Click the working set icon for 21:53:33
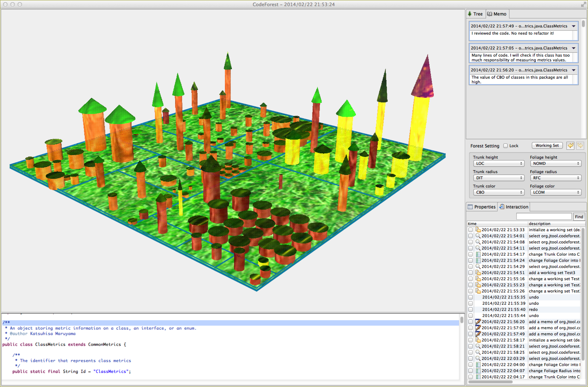Image resolution: width=588 pixels, height=387 pixels. pos(478,230)
